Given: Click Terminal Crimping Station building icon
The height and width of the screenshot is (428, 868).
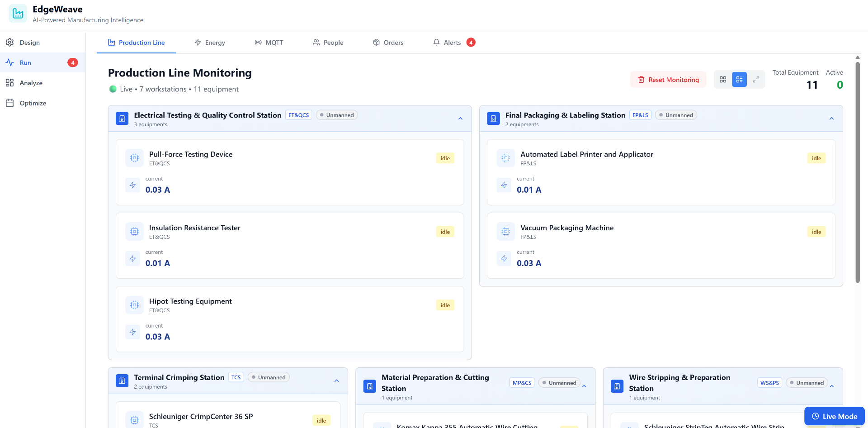Looking at the screenshot, I should [x=122, y=381].
